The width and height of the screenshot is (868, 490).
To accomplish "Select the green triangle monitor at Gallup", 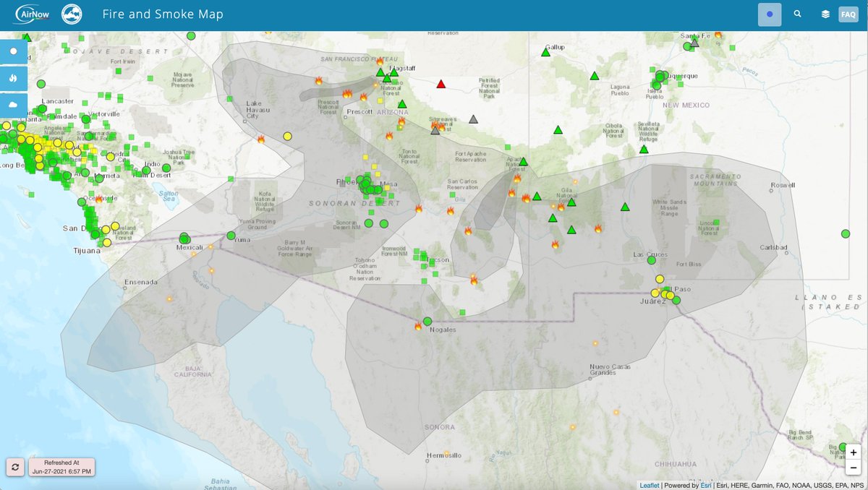I will point(546,52).
